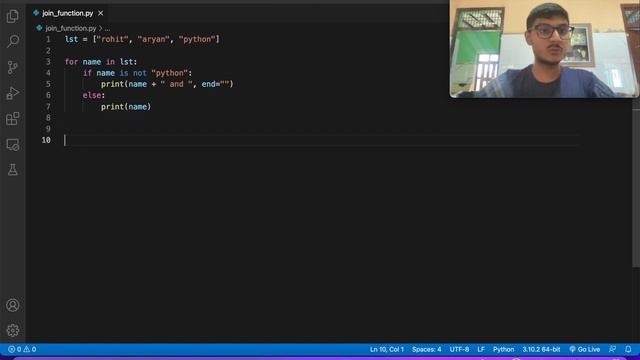
Task: Click Ln 10, Col 1 status entry
Action: click(x=387, y=349)
